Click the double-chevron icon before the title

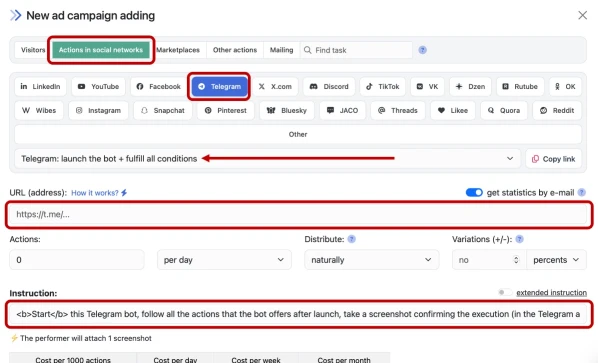16,16
